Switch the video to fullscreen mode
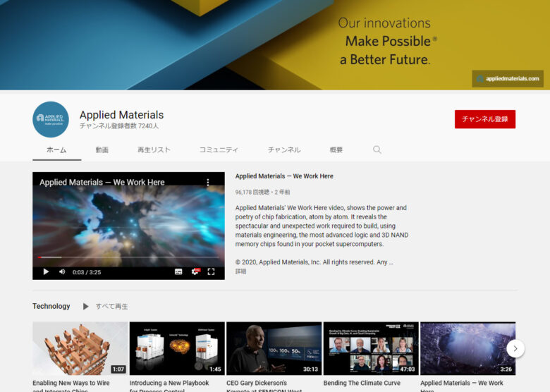The image size is (550, 392). coord(211,271)
